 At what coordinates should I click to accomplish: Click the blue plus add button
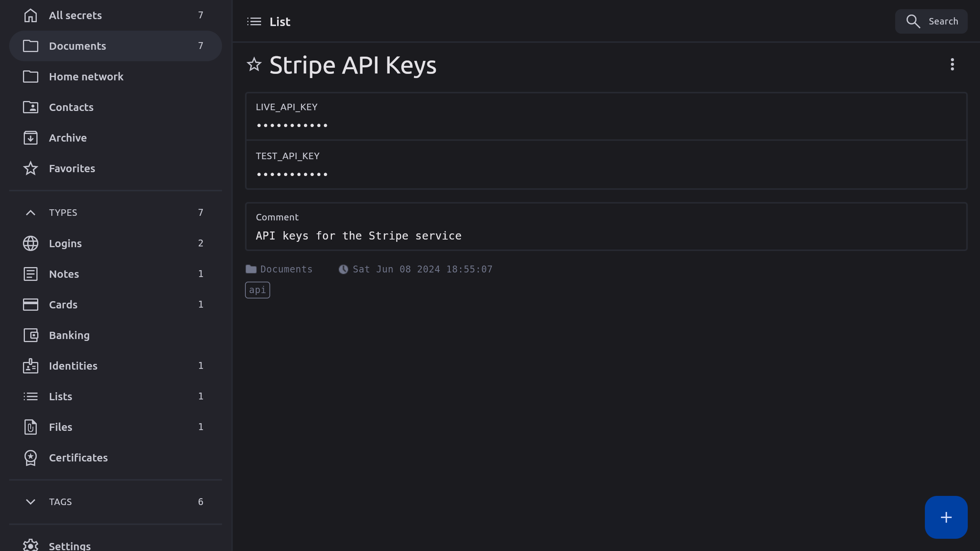(x=946, y=517)
